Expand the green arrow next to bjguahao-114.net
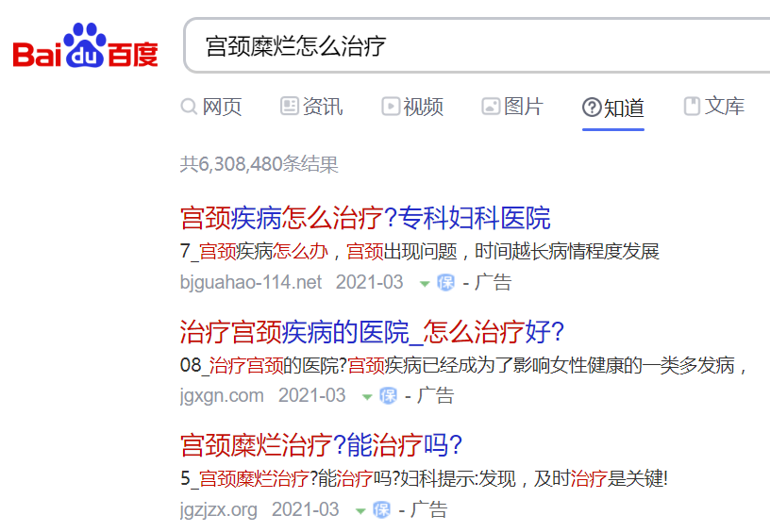Screen dimensions: 770x532 (425, 284)
